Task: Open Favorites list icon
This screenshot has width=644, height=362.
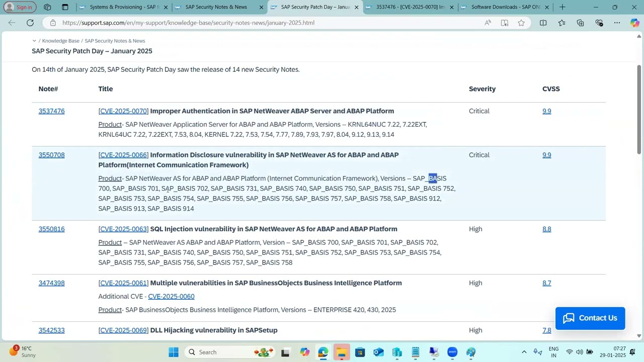Action: coord(561,23)
